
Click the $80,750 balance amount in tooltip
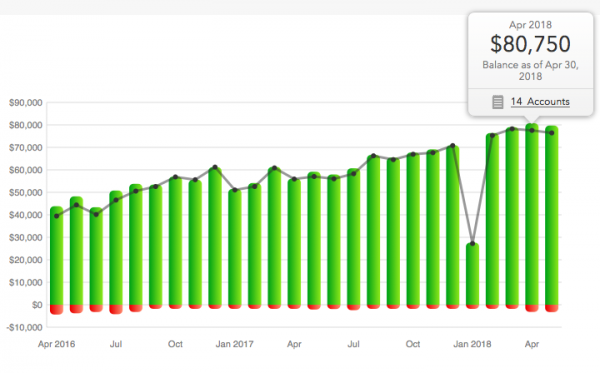click(x=530, y=44)
